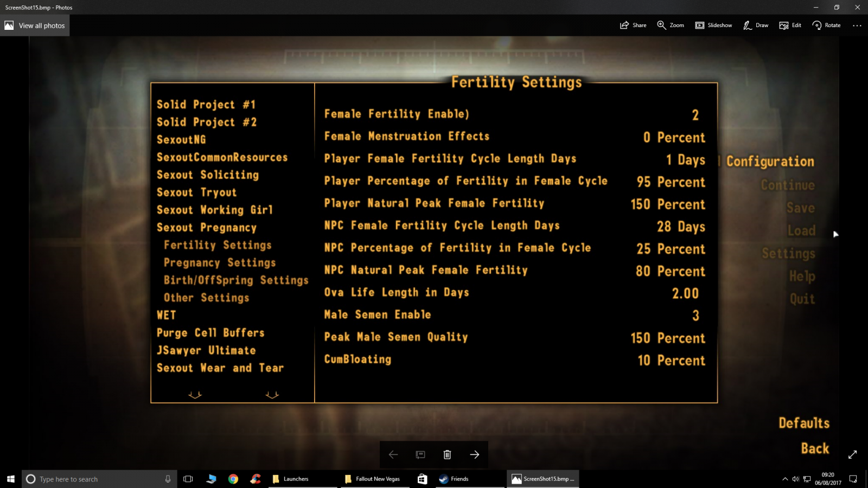Click 'SexoutCommonResources' in the mod list
Viewport: 868px width, 488px height.
tap(222, 157)
